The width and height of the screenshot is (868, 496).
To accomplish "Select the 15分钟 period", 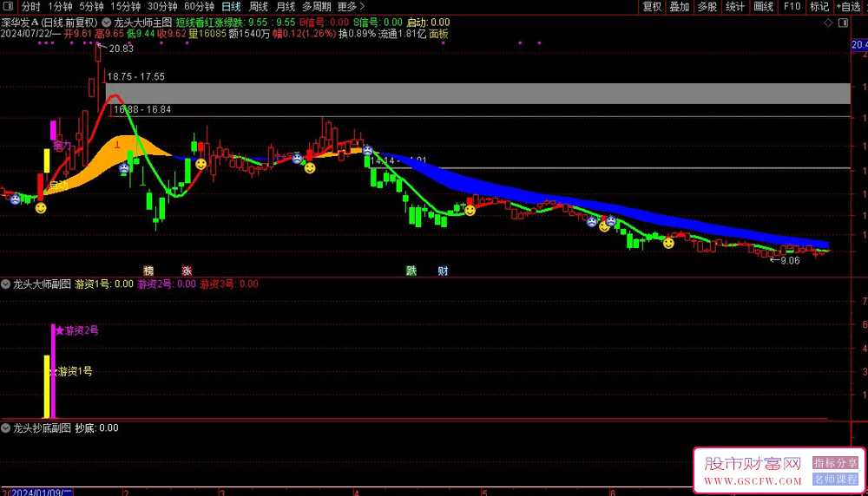I will coord(125,7).
